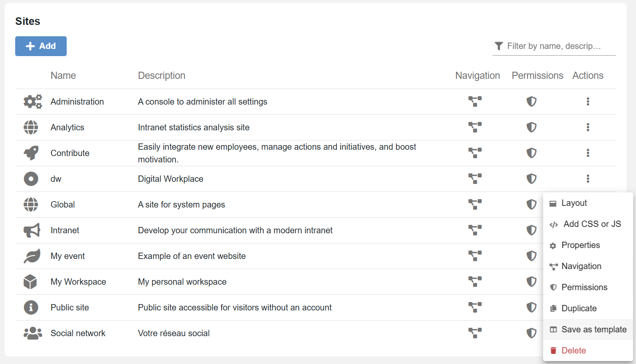This screenshot has height=364, width=636.
Task: Open navigation tree for My Workspace
Action: click(x=475, y=282)
